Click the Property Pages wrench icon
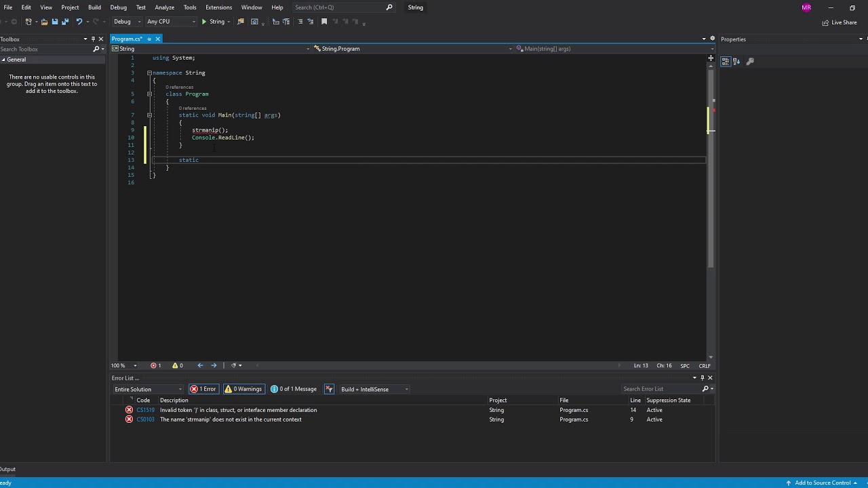Screen dimensions: 868x488 tap(750, 62)
